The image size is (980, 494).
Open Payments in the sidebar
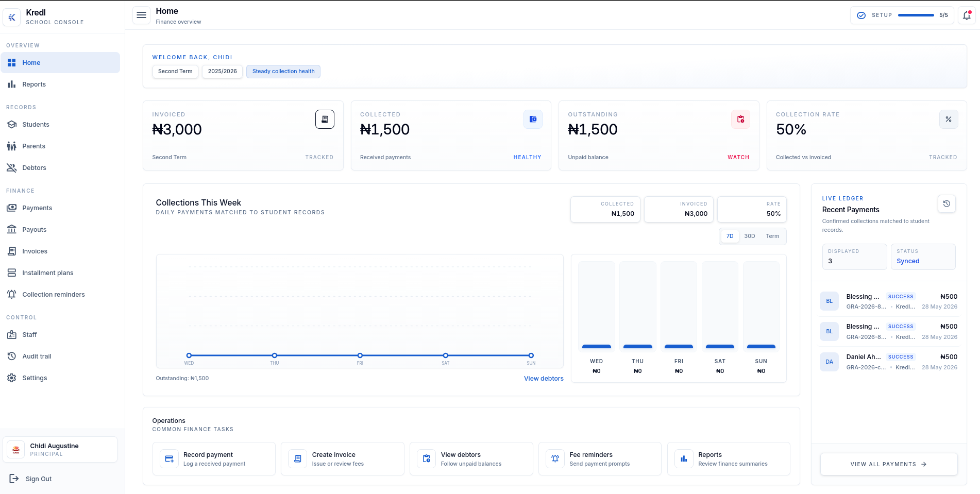pyautogui.click(x=60, y=208)
